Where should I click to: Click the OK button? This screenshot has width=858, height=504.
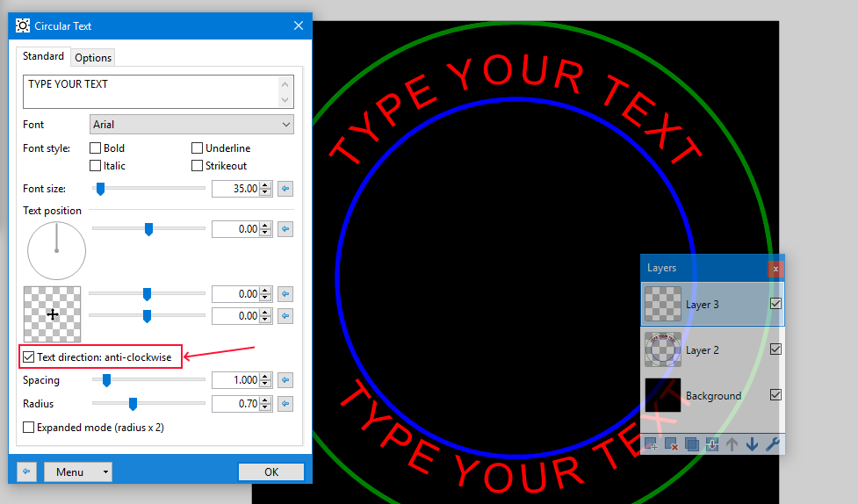click(x=271, y=472)
